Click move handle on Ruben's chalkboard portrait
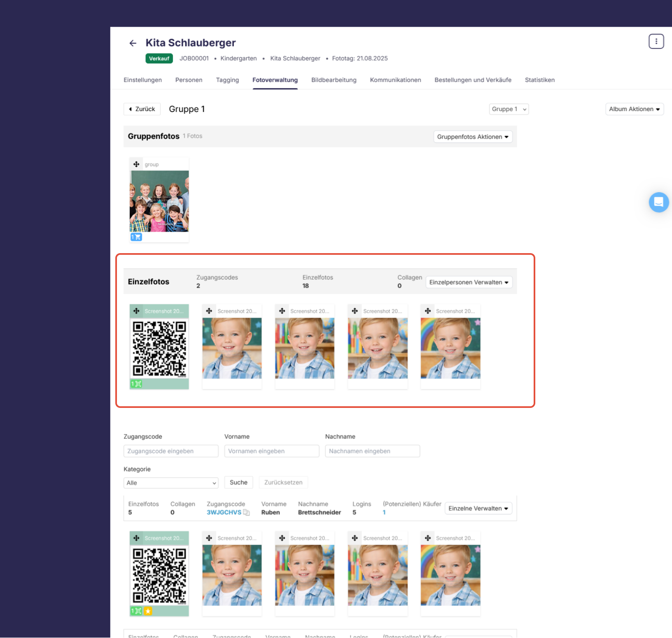This screenshot has width=672, height=638. [209, 538]
